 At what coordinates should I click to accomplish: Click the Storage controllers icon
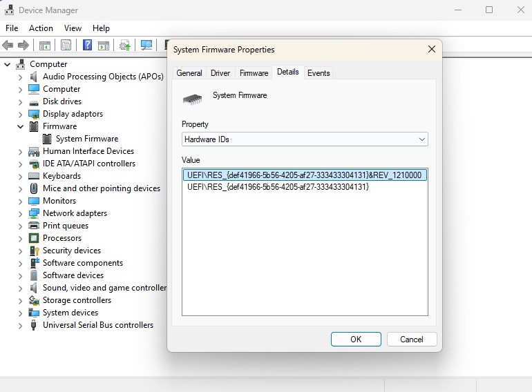[34, 300]
